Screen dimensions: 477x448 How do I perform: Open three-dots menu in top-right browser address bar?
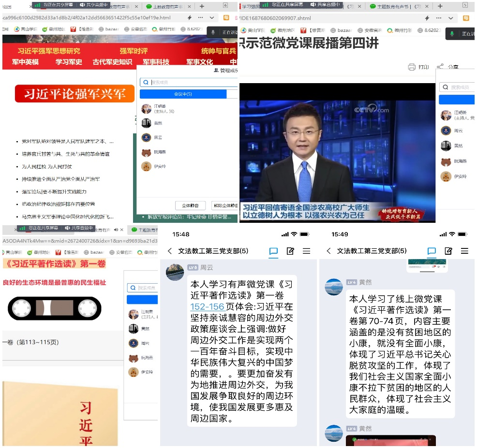439,18
